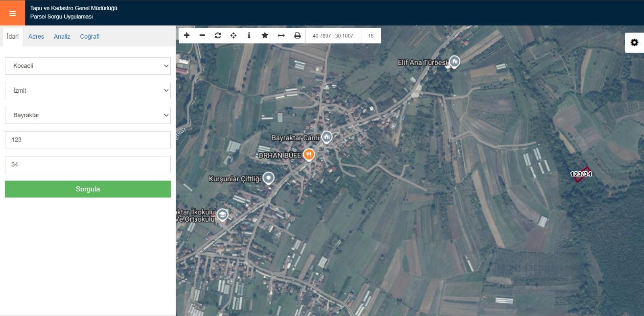Print the map with printer icon
644x316 pixels.
(297, 35)
